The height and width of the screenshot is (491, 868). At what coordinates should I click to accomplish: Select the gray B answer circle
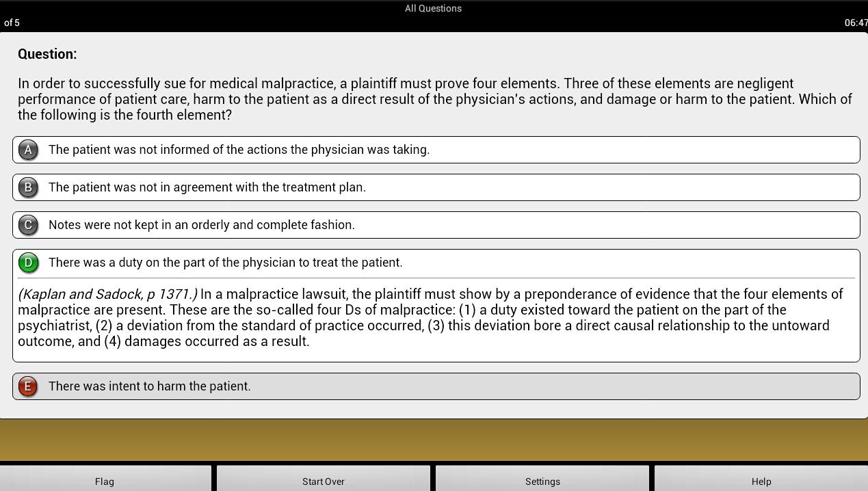(x=28, y=187)
